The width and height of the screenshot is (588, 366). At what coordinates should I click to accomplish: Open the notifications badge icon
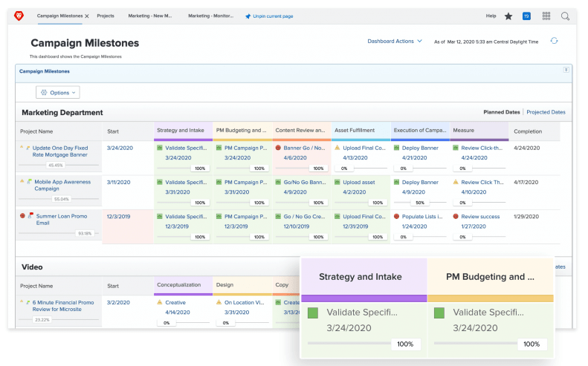[527, 16]
